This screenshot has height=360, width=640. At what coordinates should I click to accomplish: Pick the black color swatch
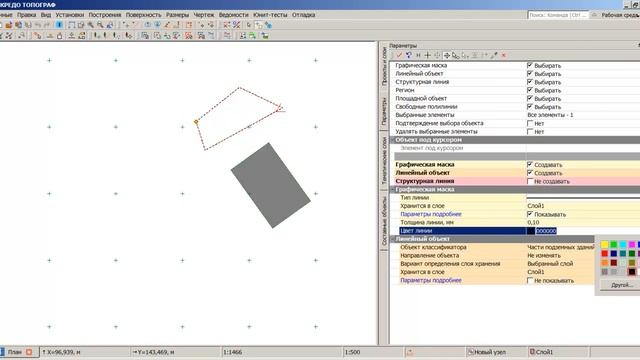(x=632, y=271)
